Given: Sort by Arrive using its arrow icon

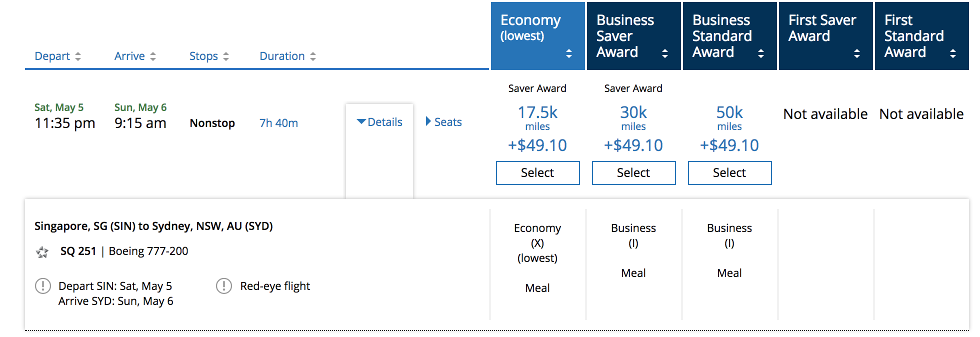Looking at the screenshot, I should pos(153,56).
